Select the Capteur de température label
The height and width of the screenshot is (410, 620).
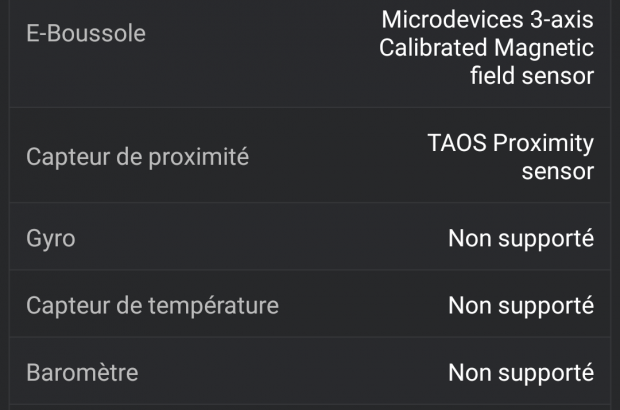(152, 305)
